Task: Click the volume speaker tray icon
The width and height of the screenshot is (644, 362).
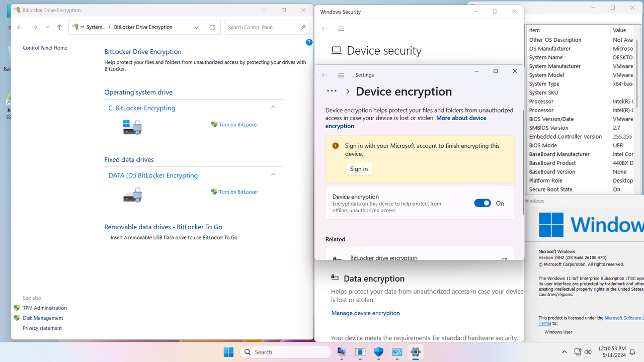Action: click(x=588, y=352)
